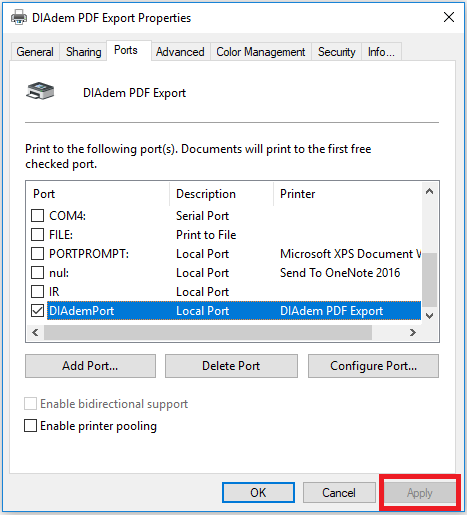
Task: Select the IR port name
Action: 54,292
